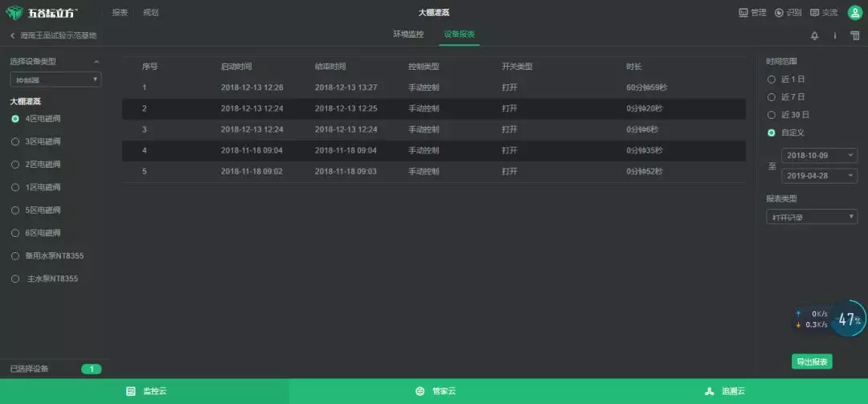Click the back arrow beside the base name
868x404 pixels.
click(x=12, y=35)
